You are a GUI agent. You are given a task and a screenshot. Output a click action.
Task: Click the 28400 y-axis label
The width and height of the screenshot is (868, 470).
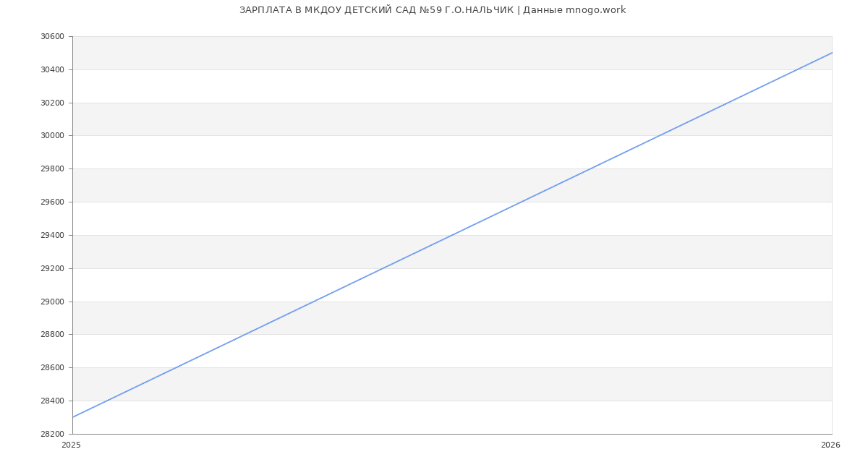[52, 401]
